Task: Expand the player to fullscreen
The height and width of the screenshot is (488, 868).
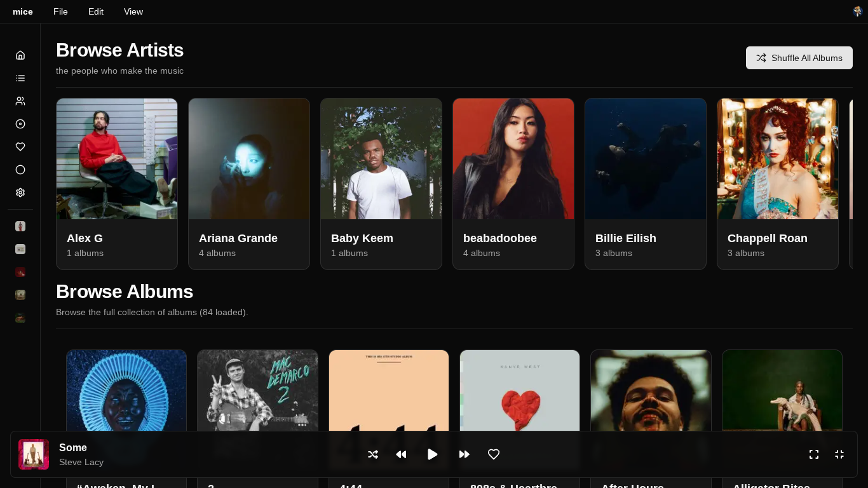Action: click(814, 454)
